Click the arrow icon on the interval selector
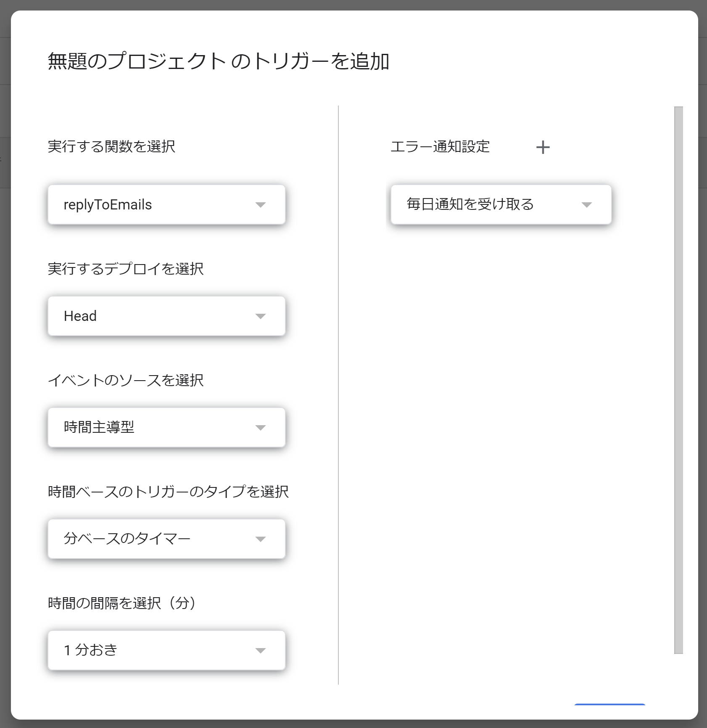This screenshot has width=707, height=728. click(x=261, y=650)
